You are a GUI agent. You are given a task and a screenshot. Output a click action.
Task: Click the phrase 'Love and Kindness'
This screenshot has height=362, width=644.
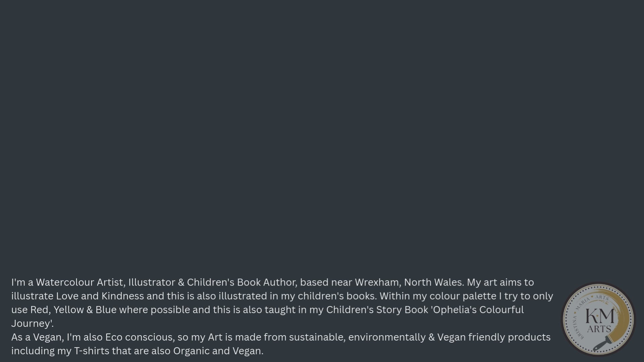click(100, 296)
